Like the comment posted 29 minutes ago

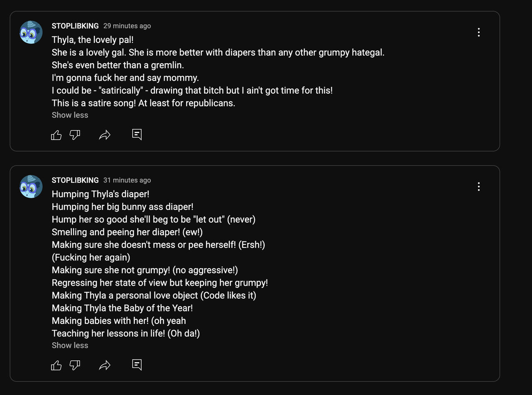pos(56,135)
